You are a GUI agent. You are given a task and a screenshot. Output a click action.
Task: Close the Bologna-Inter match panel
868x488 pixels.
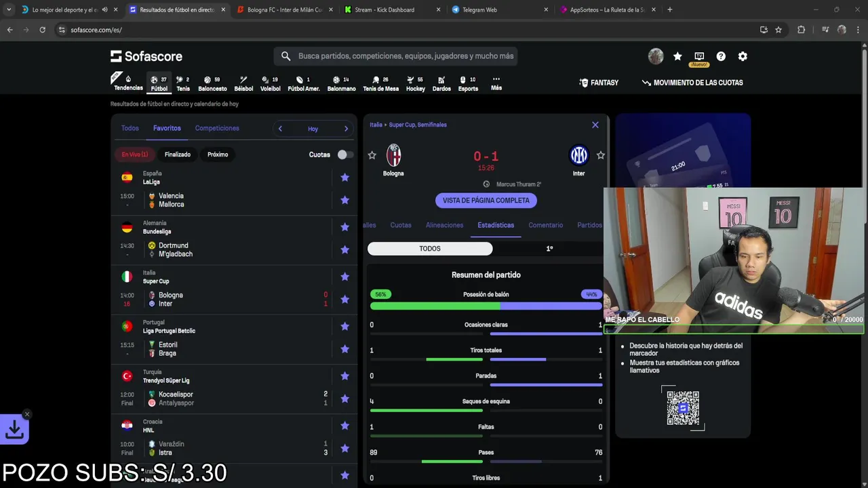pyautogui.click(x=595, y=125)
